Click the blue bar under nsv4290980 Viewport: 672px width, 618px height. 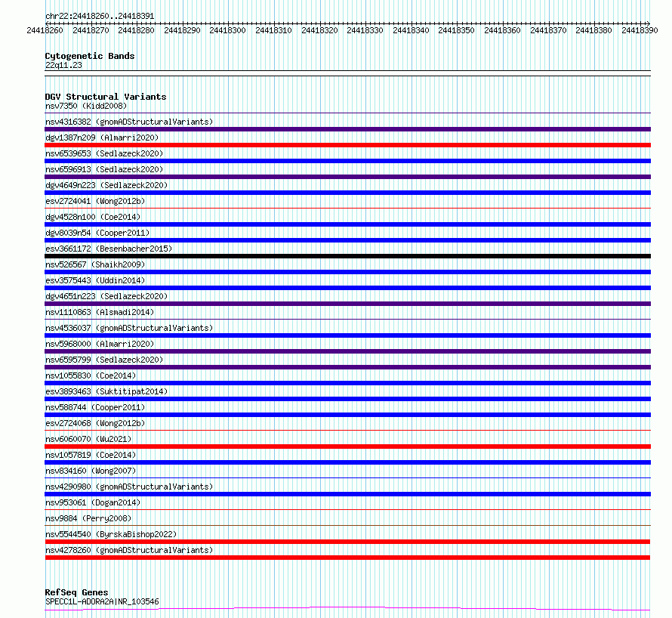click(x=347, y=494)
